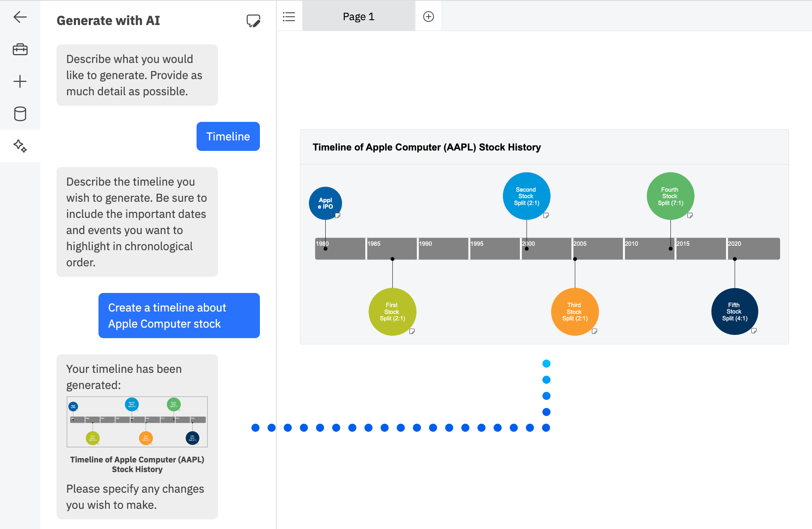Viewport: 812px width, 529px height.
Task: Open the page list icon next to tabs
Action: click(x=289, y=16)
